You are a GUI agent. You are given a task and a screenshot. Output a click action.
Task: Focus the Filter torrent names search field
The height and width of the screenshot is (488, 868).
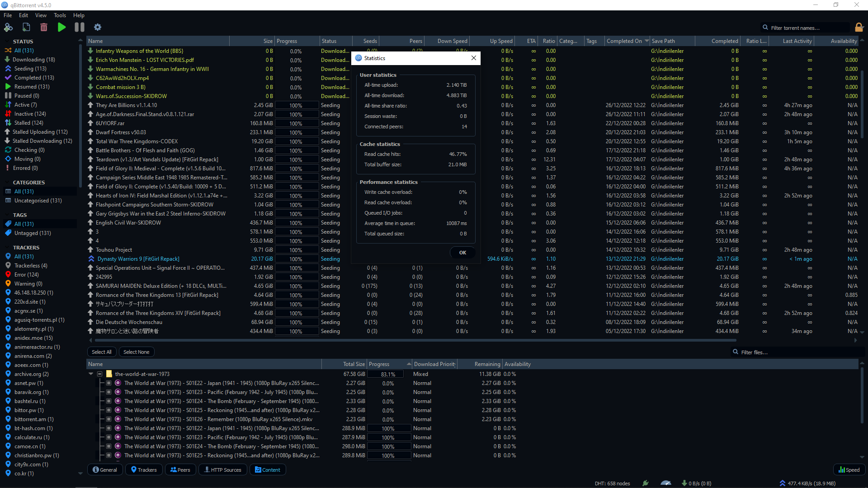[805, 28]
